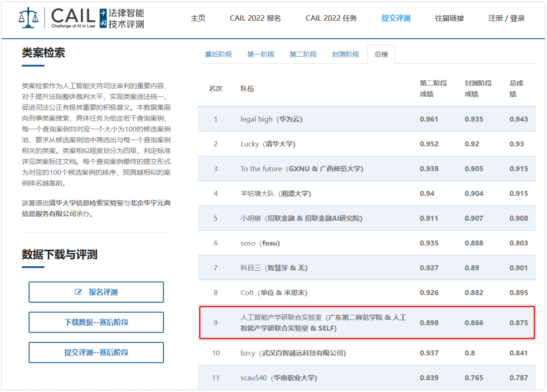The width and height of the screenshot is (547, 392).
Task: Click total score 0.875 in rank 9 row
Action: coord(519,323)
